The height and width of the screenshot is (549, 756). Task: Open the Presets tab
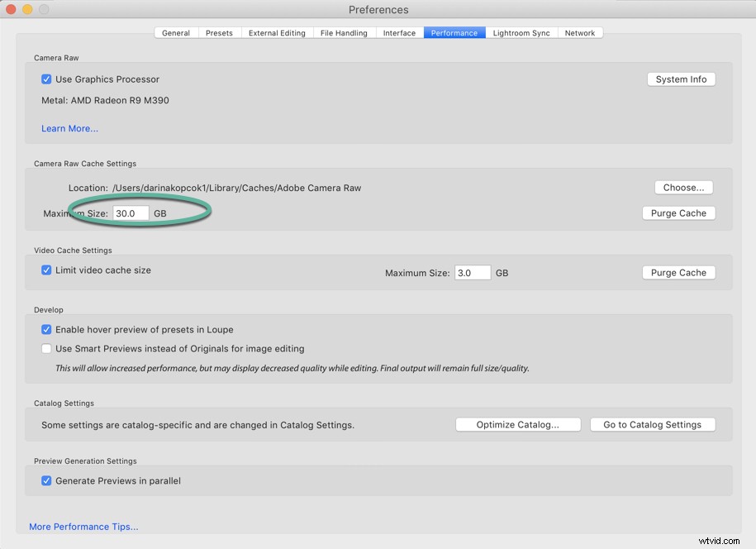219,32
